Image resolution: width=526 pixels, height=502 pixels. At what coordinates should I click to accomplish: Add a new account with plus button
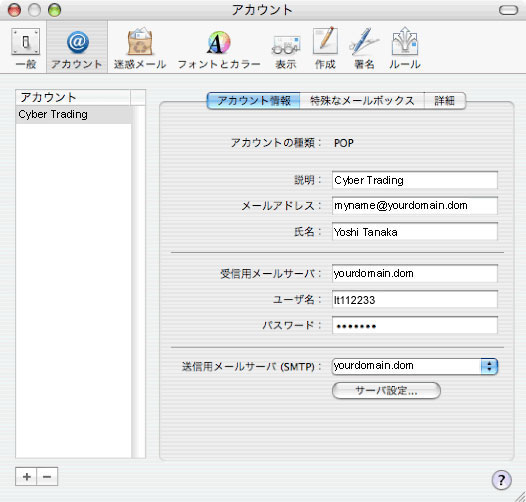click(x=26, y=476)
